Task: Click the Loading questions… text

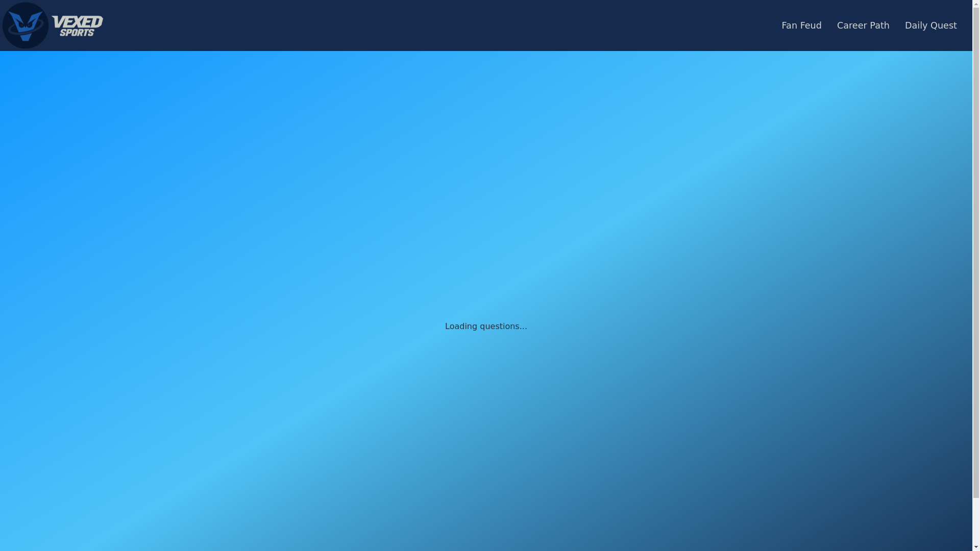Action: point(486,326)
